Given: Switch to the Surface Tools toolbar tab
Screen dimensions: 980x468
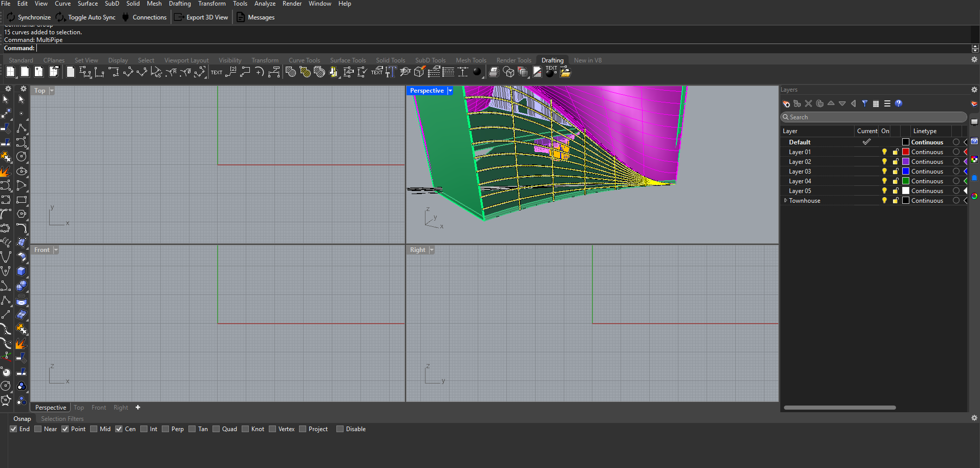Looking at the screenshot, I should (x=348, y=60).
